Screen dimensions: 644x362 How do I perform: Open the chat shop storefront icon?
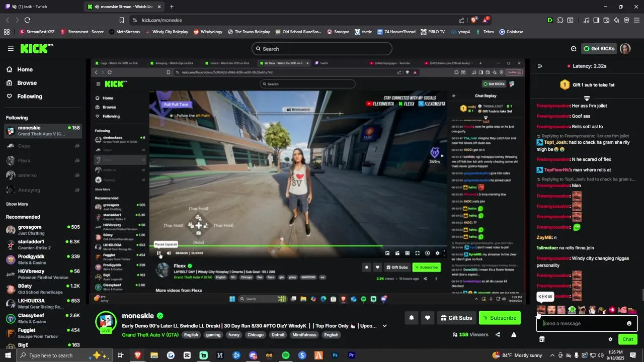coord(542,339)
